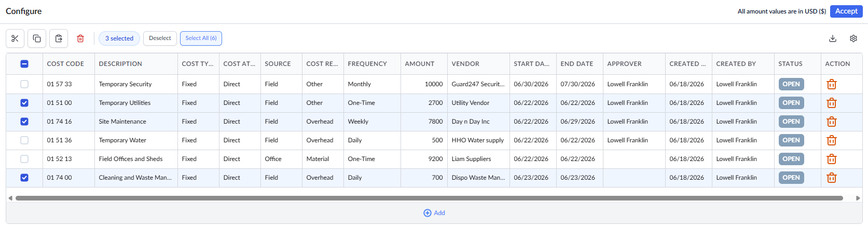Toggle the header select-all checkbox

[24, 64]
